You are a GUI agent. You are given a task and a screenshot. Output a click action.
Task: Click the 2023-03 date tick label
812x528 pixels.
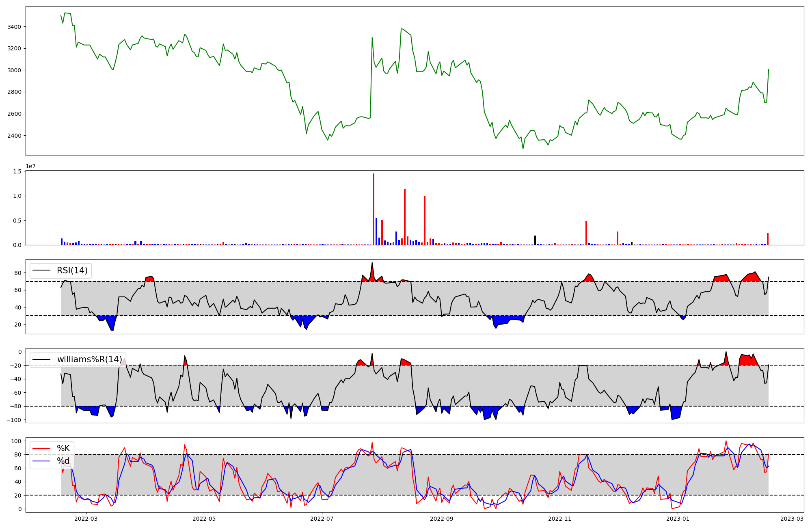792,519
